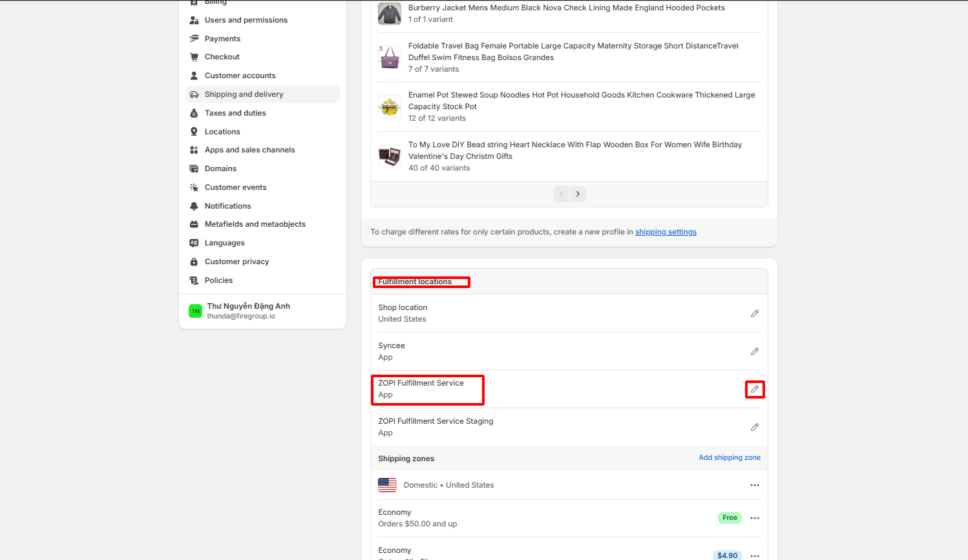Click the Enamel Pot product thumbnail

point(390,107)
